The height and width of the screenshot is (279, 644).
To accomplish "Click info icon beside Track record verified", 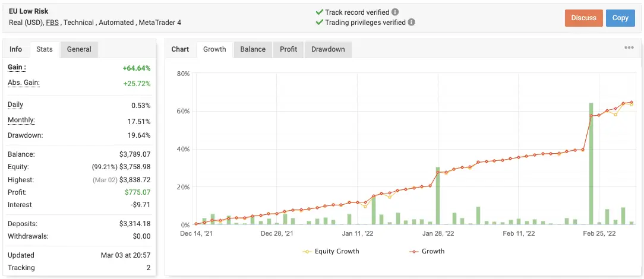I will pyautogui.click(x=396, y=12).
